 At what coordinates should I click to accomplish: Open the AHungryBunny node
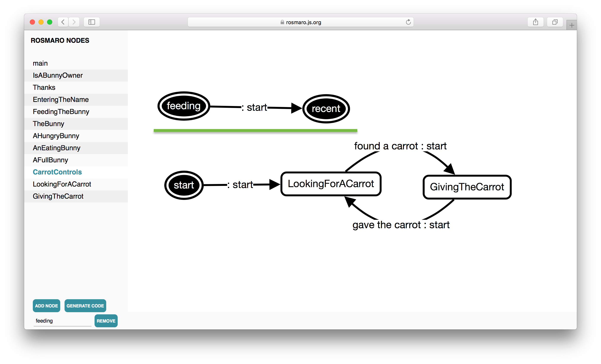pos(76,136)
